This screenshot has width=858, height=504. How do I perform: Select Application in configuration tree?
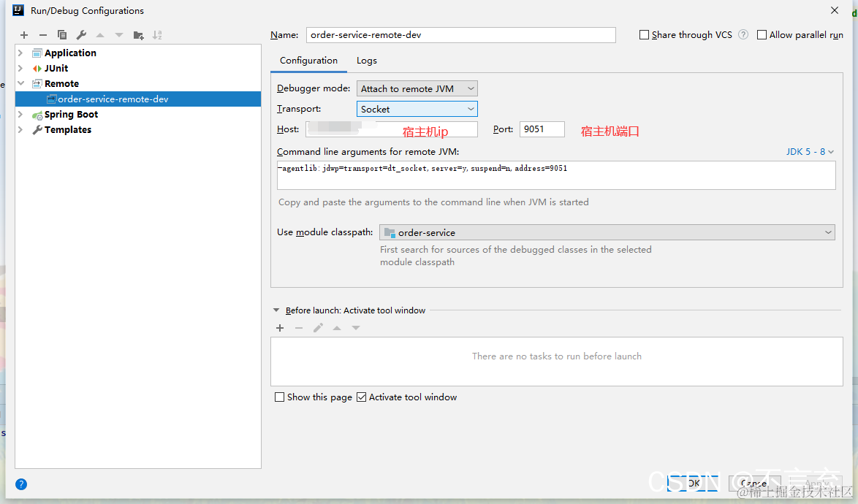click(x=70, y=53)
